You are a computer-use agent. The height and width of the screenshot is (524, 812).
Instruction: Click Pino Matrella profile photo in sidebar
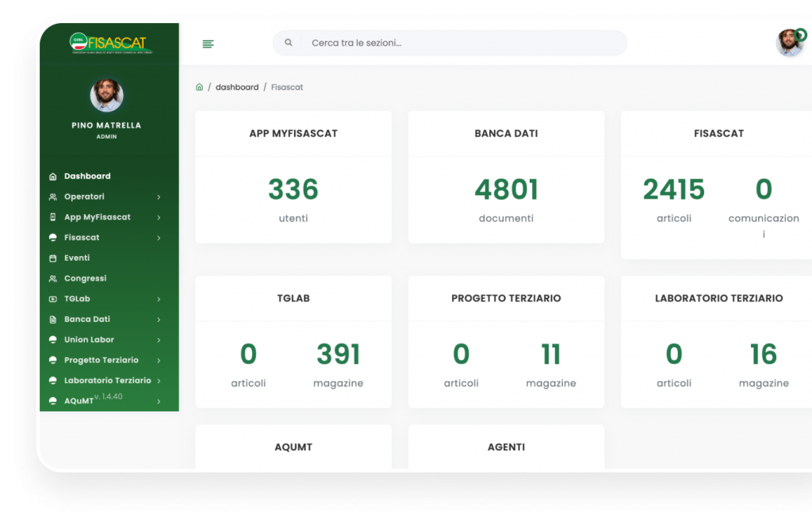click(107, 95)
